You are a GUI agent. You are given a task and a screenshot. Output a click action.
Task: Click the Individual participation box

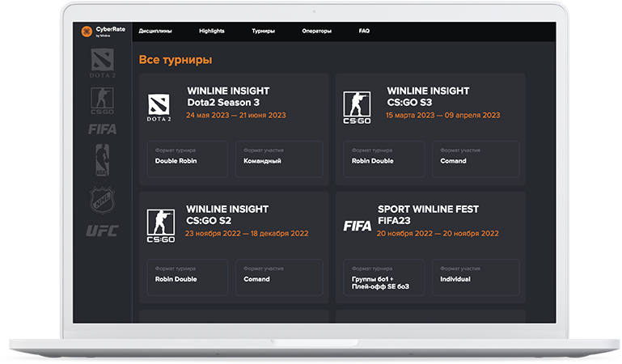coord(476,277)
